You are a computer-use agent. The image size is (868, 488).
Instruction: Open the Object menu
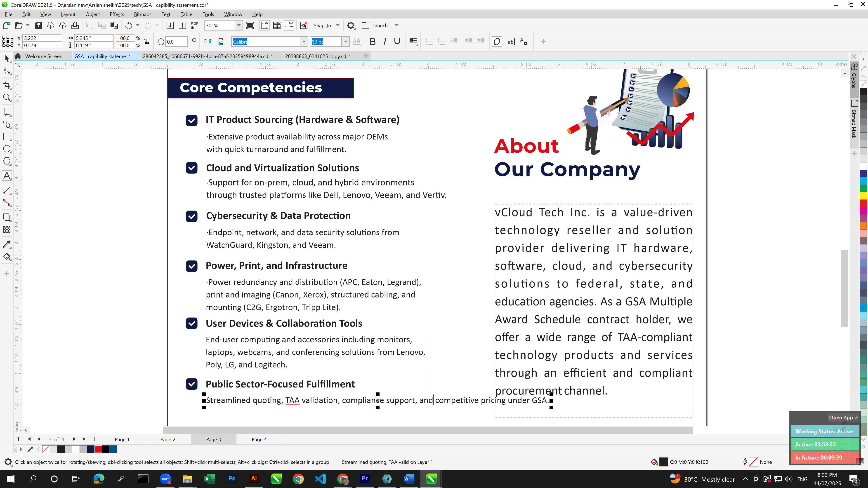click(x=92, y=14)
